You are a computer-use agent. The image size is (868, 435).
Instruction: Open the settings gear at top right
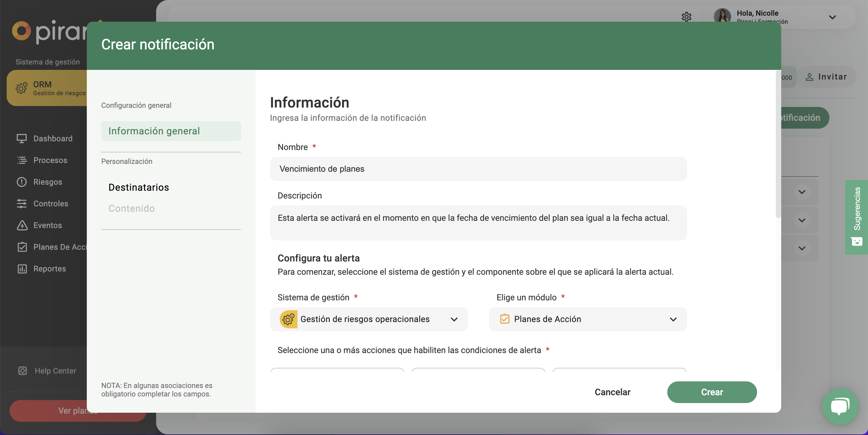tap(687, 17)
